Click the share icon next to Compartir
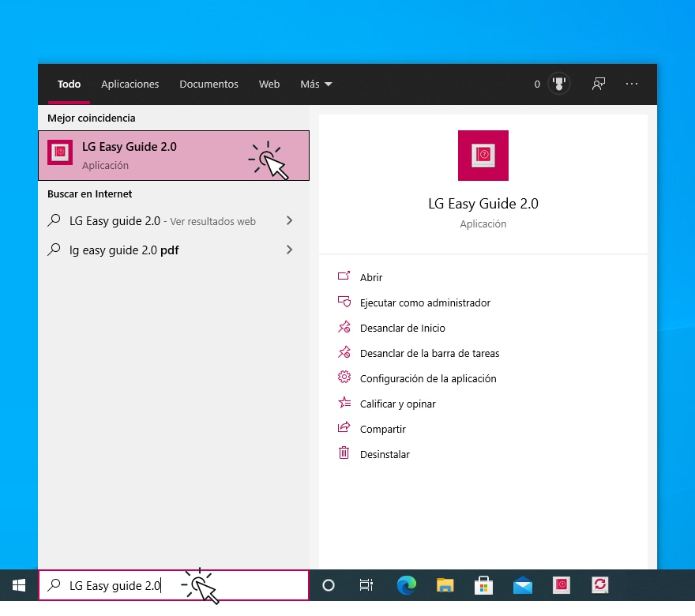The width and height of the screenshot is (695, 616). coord(344,427)
